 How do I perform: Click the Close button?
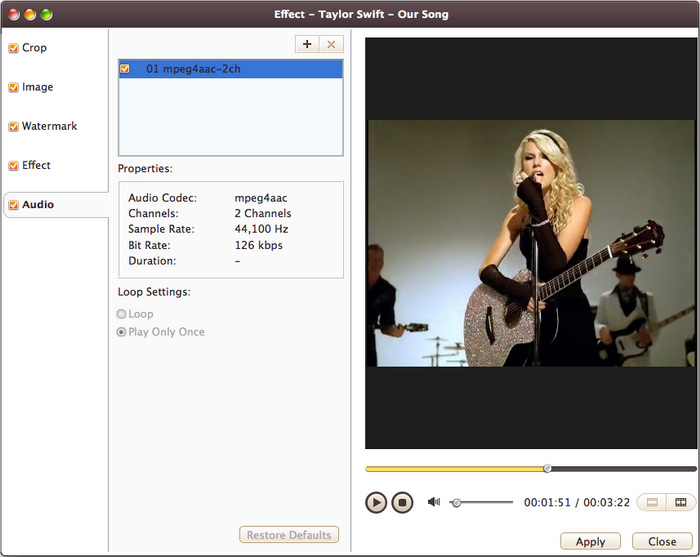point(662,541)
